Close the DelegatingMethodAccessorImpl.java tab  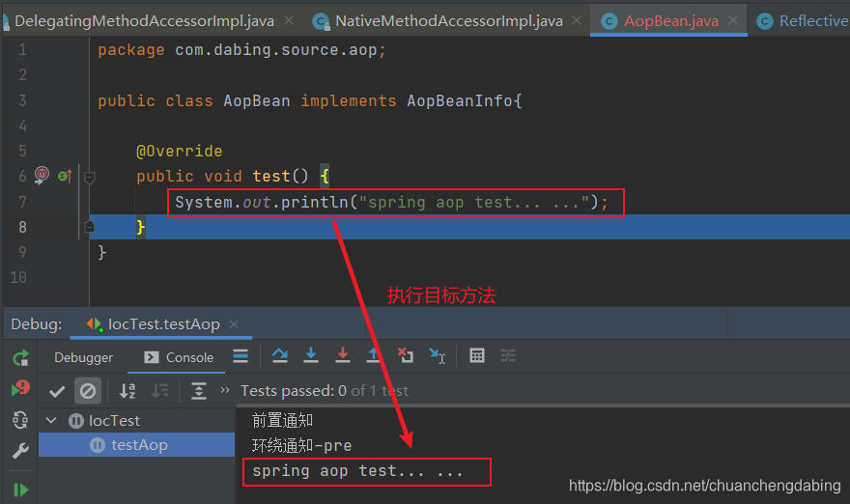(x=289, y=20)
